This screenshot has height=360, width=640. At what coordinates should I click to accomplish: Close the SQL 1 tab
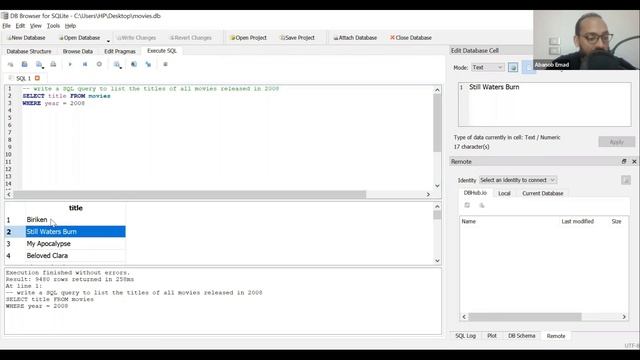pyautogui.click(x=37, y=78)
